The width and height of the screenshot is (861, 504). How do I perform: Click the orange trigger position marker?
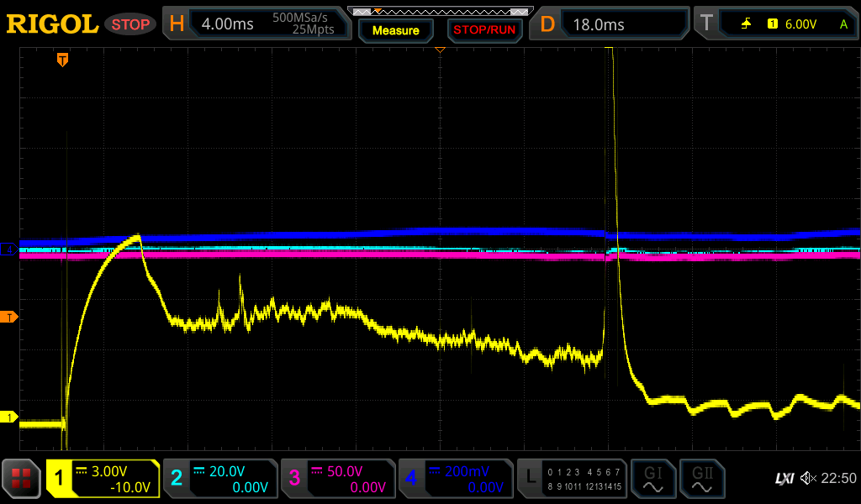[x=62, y=60]
